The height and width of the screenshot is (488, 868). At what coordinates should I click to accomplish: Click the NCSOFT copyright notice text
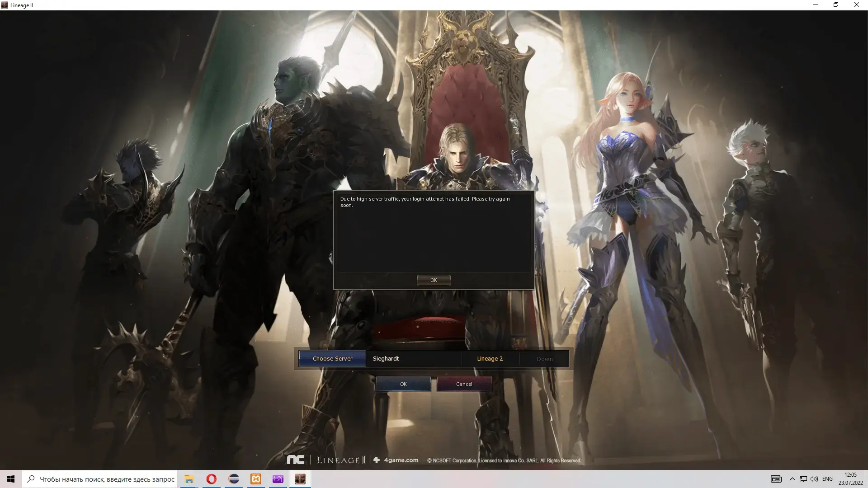click(504, 460)
